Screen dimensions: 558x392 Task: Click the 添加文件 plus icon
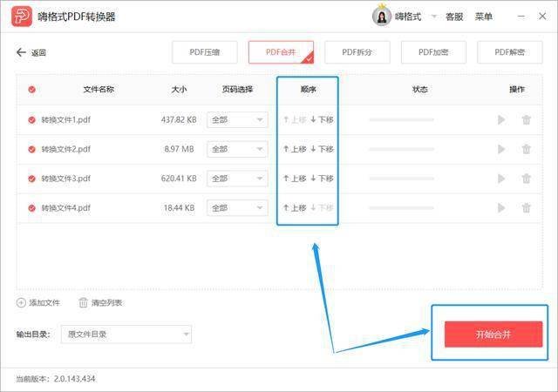pos(21,302)
